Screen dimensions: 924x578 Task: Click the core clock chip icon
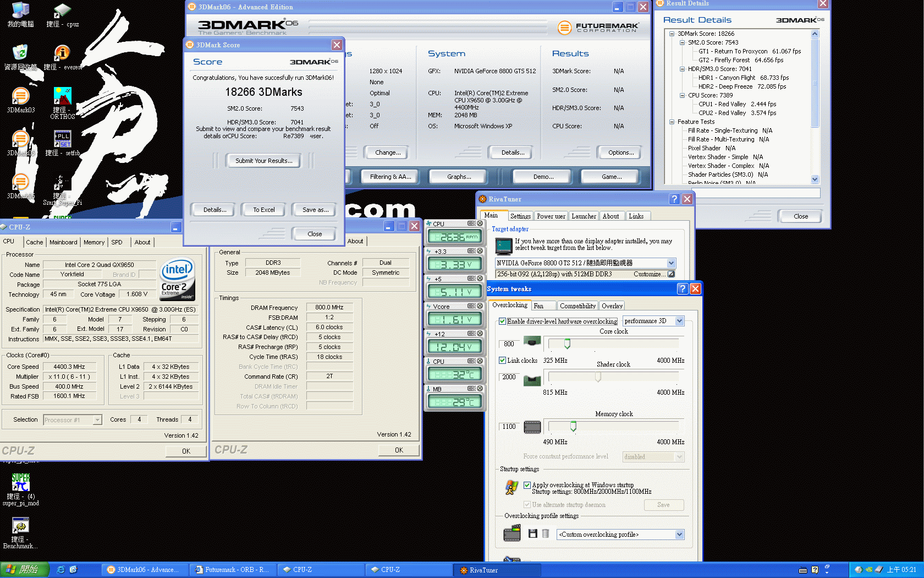(532, 342)
